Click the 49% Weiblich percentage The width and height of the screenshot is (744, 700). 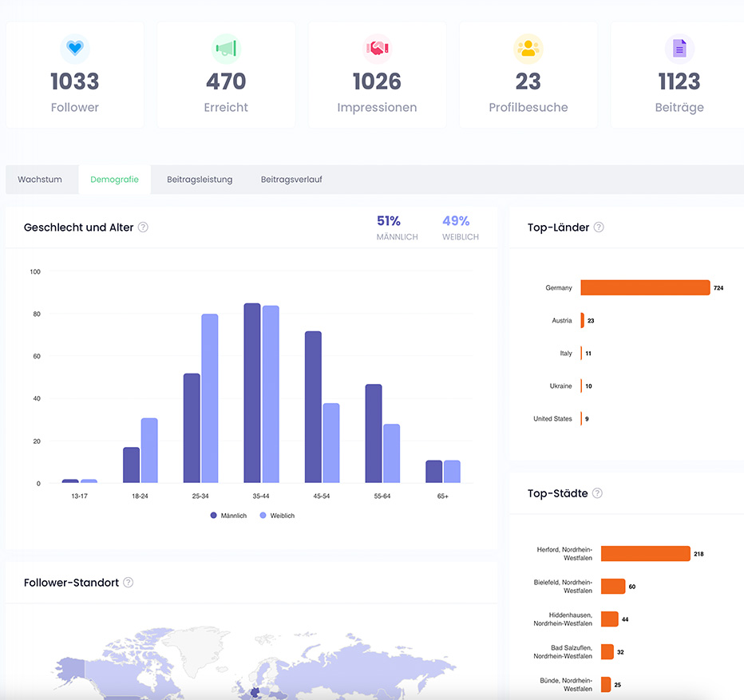[x=456, y=220]
